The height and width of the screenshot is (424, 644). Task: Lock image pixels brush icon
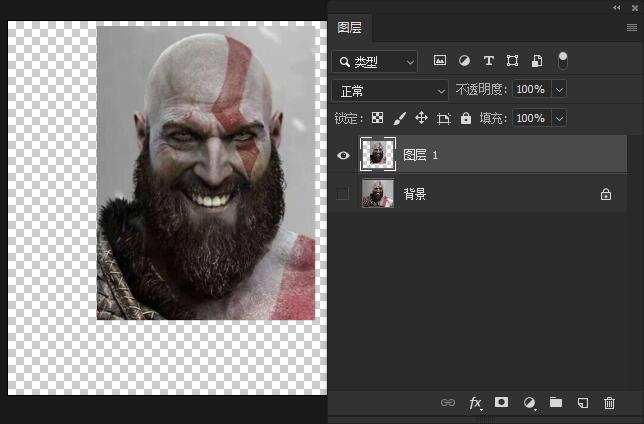400,118
